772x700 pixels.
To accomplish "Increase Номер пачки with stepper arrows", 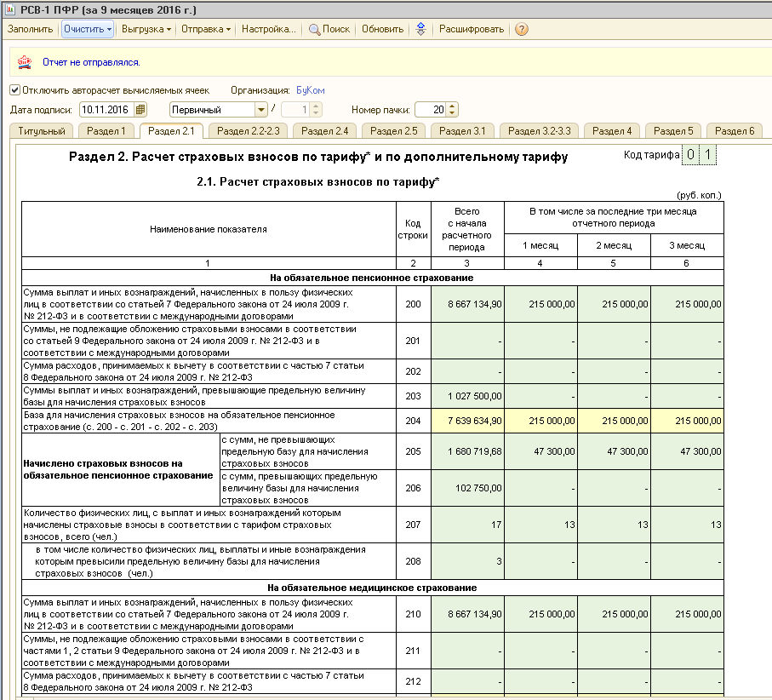I will coord(453,106).
